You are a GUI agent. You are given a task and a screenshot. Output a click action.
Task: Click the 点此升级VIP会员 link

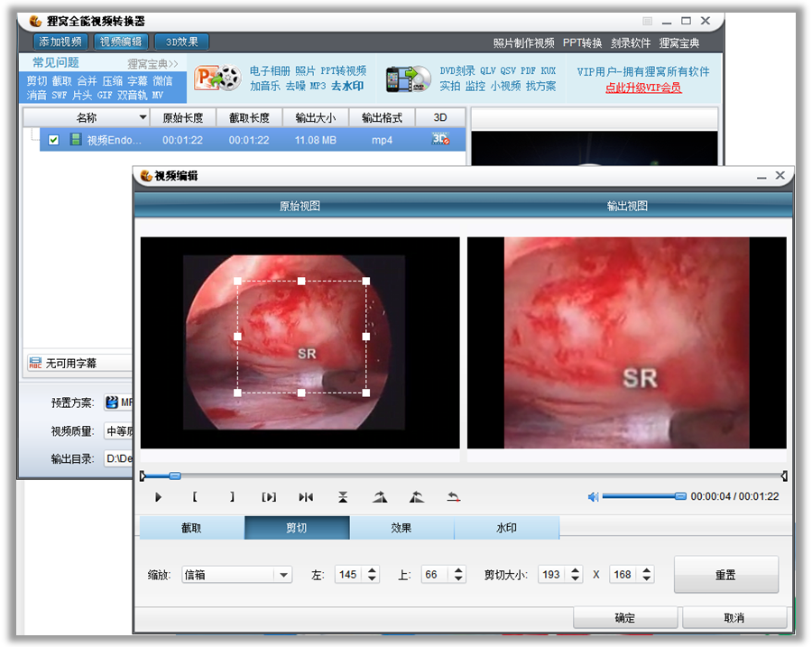coord(642,88)
